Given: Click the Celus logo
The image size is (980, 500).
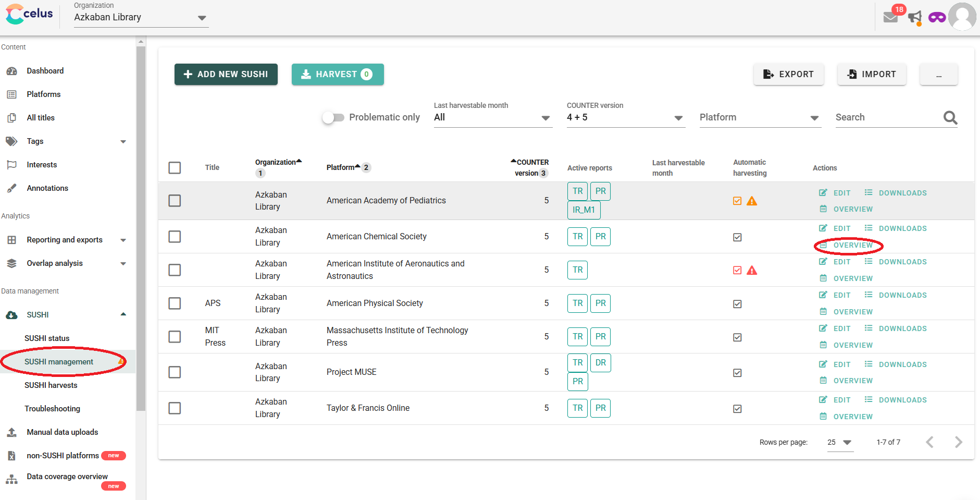Looking at the screenshot, I should pos(29,14).
